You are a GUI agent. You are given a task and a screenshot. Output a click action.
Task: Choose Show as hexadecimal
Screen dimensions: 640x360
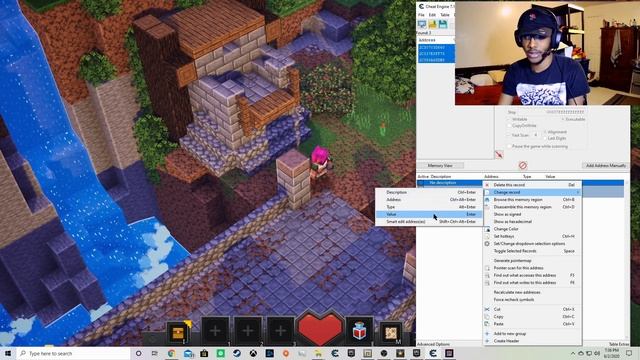click(x=533, y=222)
